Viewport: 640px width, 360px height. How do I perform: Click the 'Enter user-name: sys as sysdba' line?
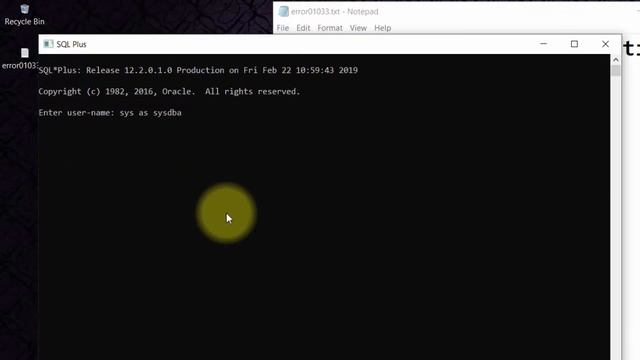[x=110, y=113]
